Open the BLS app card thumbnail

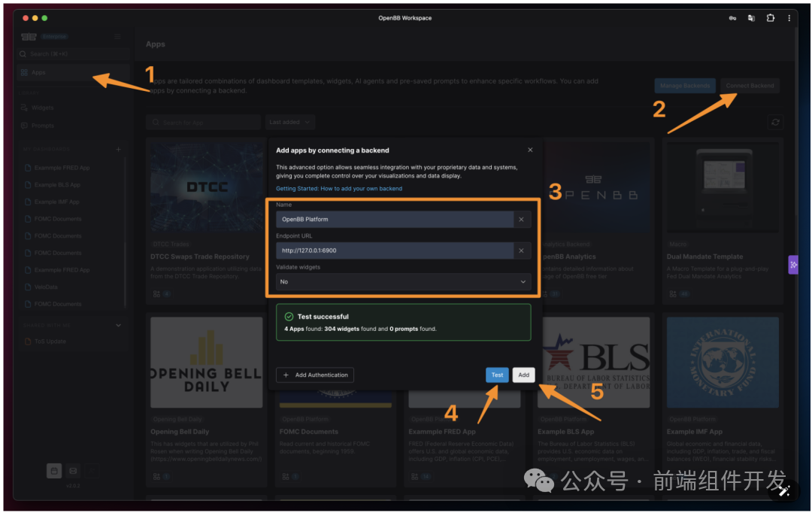click(593, 363)
